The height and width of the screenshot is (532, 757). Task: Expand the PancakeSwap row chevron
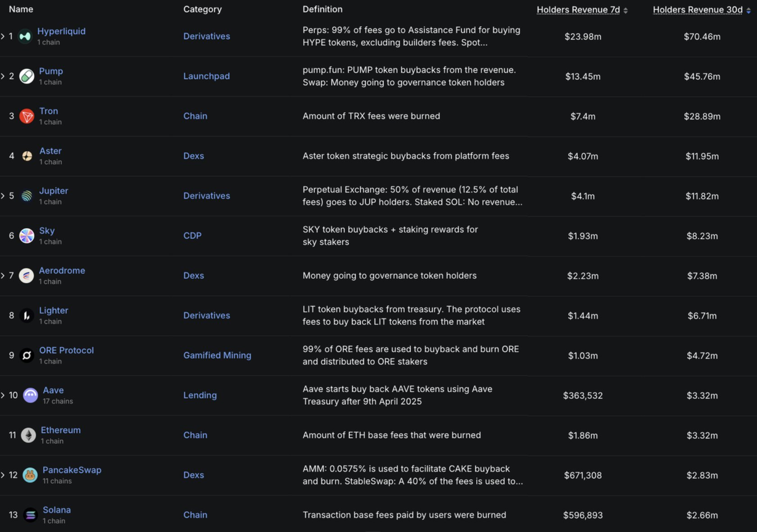[x=3, y=475]
